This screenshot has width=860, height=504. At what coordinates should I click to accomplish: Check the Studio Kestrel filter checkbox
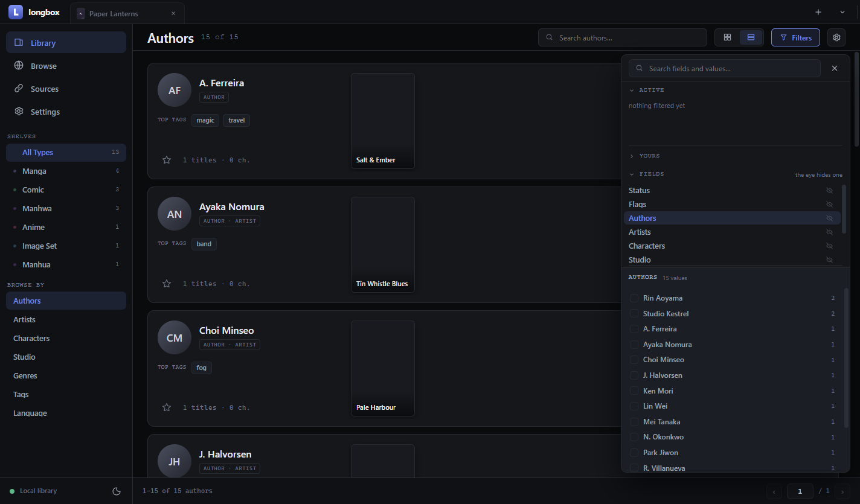pos(634,314)
